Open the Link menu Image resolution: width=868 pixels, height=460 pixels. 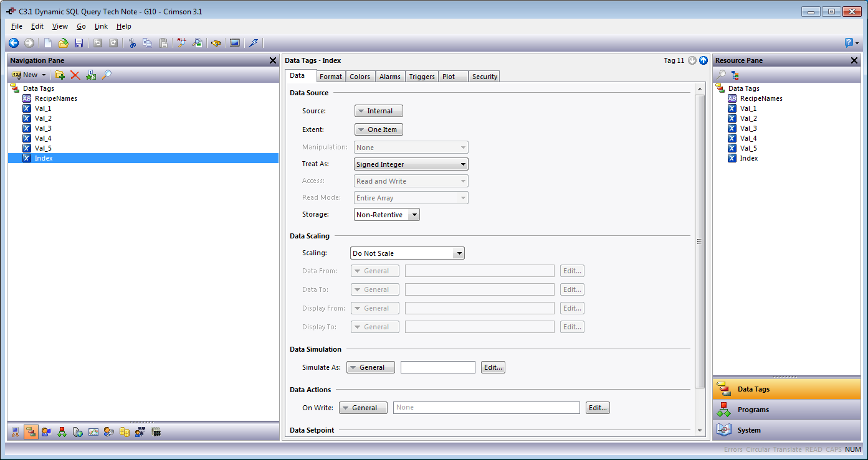tap(101, 26)
